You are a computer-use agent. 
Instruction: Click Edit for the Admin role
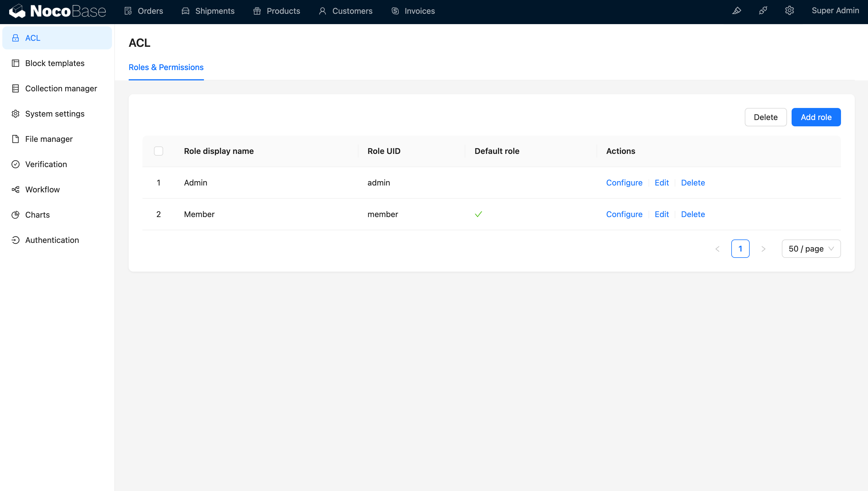click(x=661, y=183)
